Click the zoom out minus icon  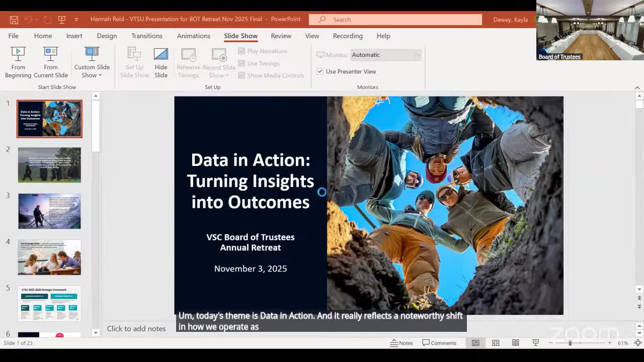click(x=551, y=343)
